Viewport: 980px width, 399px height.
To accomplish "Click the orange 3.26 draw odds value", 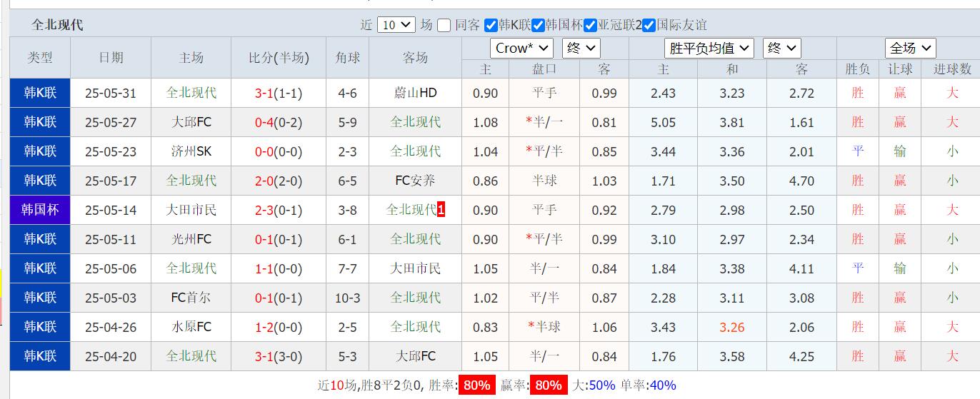I will click(x=732, y=327).
